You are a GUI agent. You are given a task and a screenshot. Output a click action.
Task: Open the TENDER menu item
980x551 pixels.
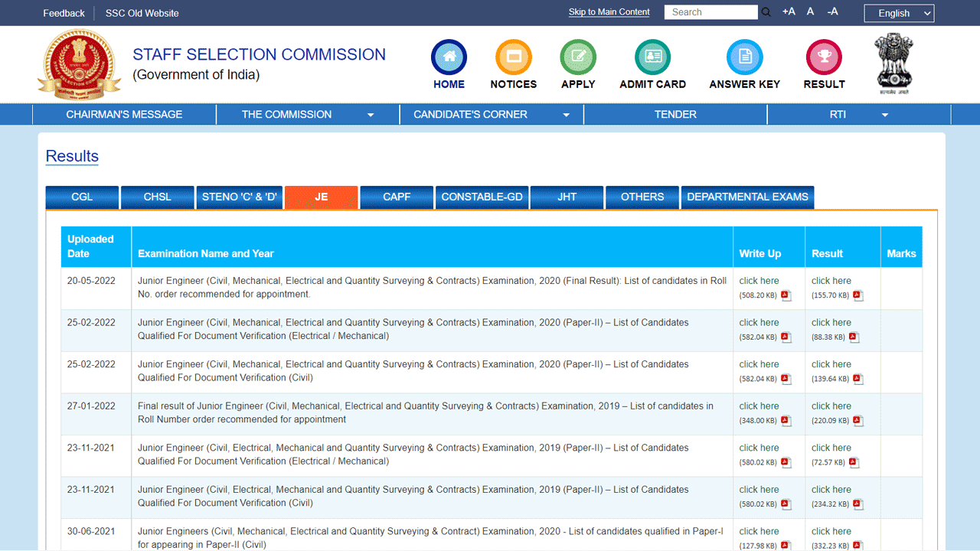[675, 114]
